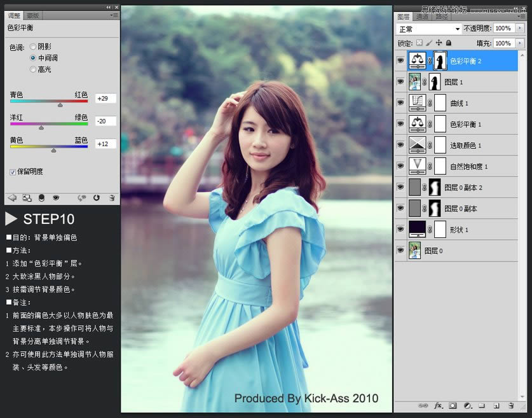Select the 阴影 (Shadows) radio button
This screenshot has width=532, height=418.
point(32,45)
